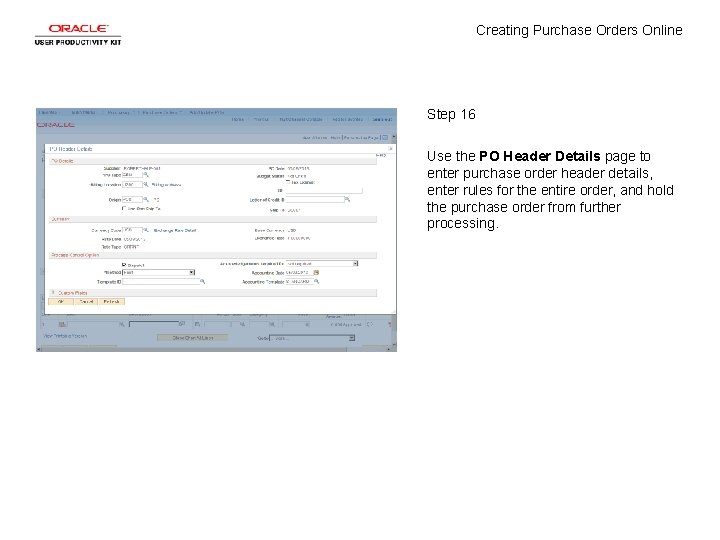This screenshot has height=540, width=720.
Task: Toggle Tax Exempt checkbox
Action: click(x=288, y=182)
